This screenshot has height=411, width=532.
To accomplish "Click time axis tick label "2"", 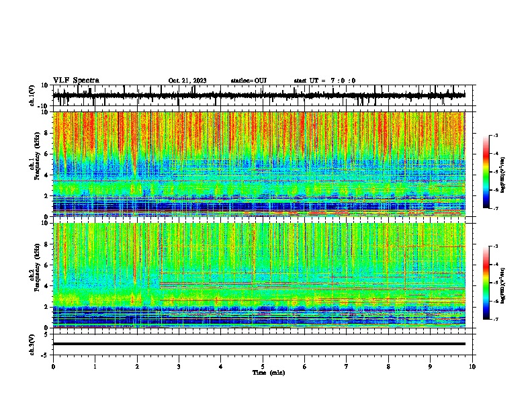I will tap(137, 367).
